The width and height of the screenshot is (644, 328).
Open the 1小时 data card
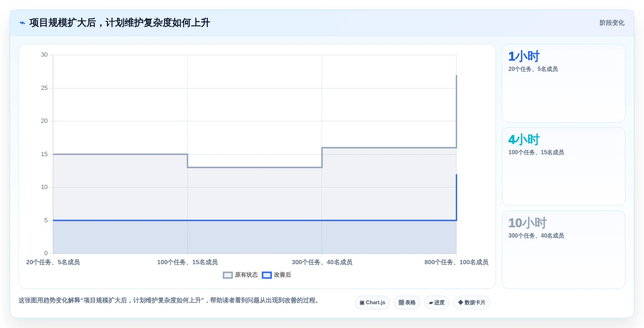(x=564, y=83)
